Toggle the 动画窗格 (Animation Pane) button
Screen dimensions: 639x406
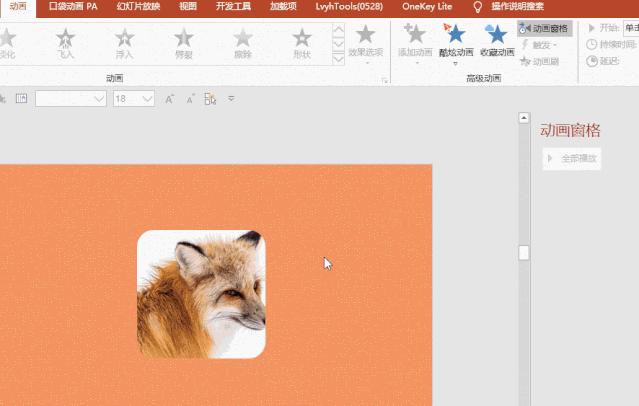545,29
